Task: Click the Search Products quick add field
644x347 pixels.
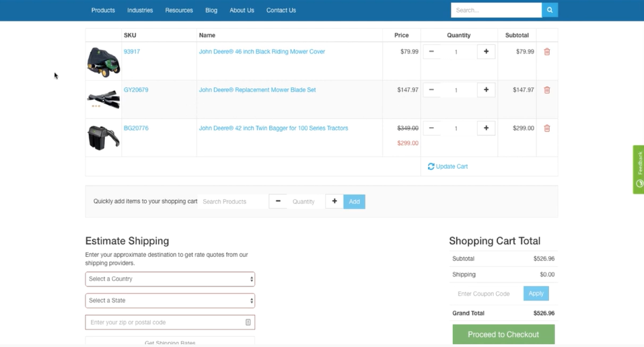Action: pyautogui.click(x=233, y=201)
